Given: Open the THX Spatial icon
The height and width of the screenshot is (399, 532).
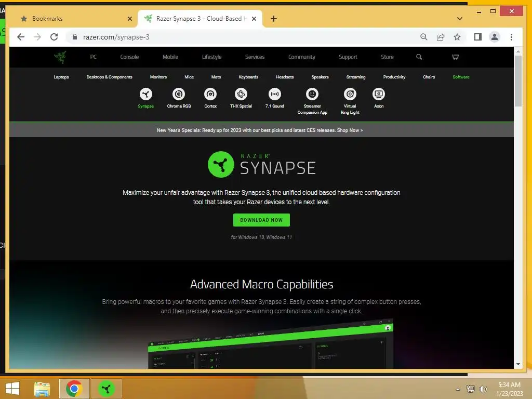Looking at the screenshot, I should click(241, 95).
